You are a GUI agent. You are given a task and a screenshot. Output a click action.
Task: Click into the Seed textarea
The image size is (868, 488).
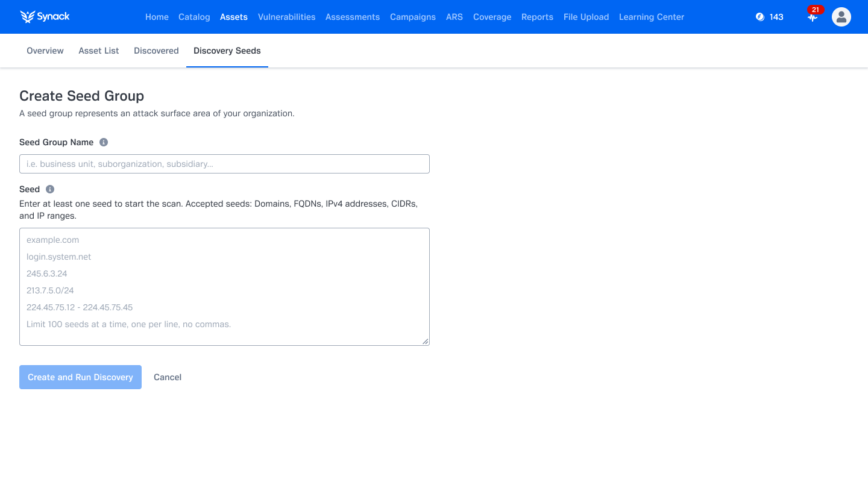pyautogui.click(x=224, y=287)
